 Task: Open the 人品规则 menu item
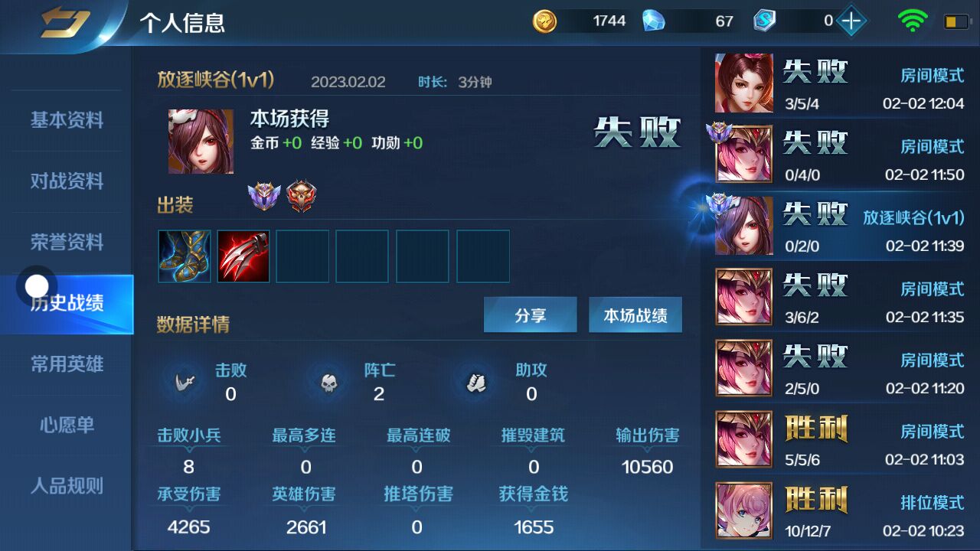(67, 486)
